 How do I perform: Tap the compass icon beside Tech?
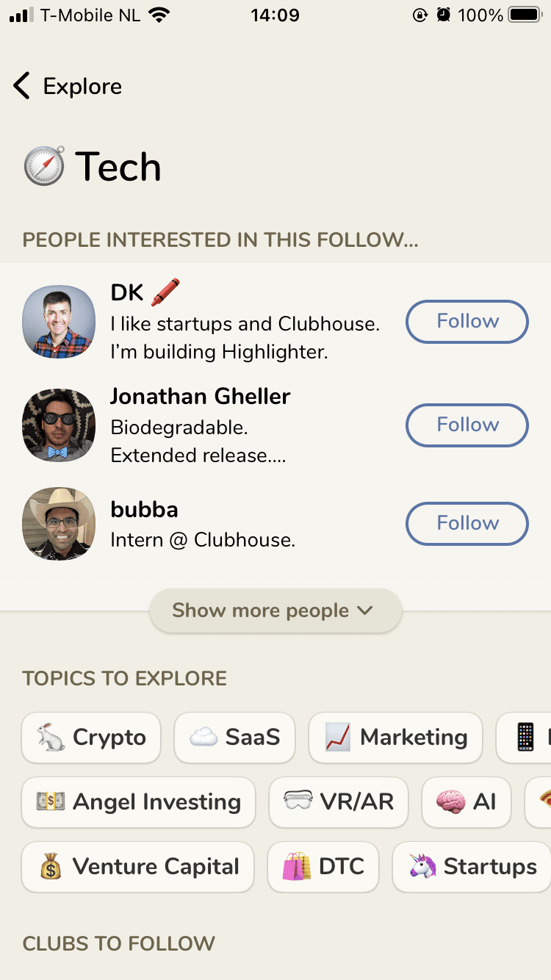click(x=44, y=166)
